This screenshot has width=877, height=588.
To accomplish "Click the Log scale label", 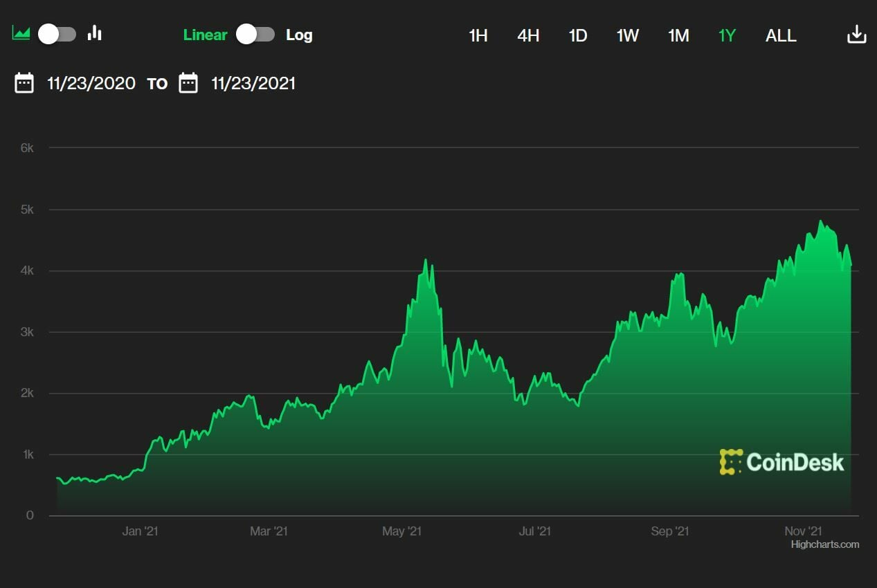I will [x=299, y=35].
